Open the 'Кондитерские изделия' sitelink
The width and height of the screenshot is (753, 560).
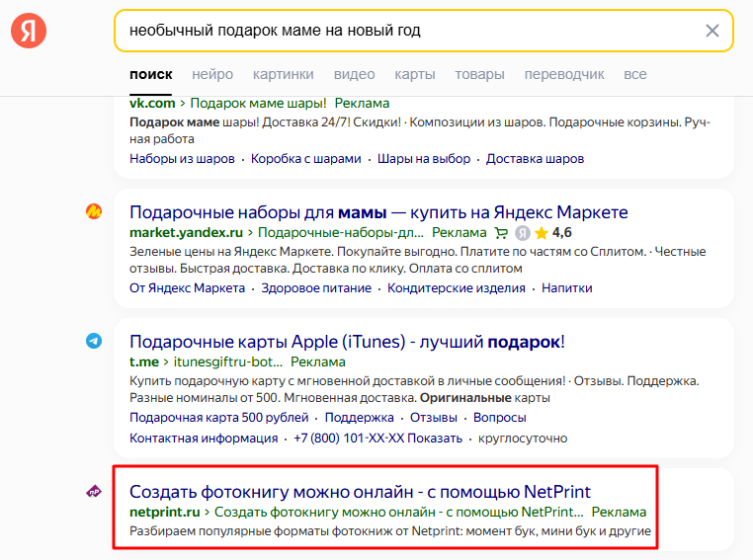click(456, 288)
